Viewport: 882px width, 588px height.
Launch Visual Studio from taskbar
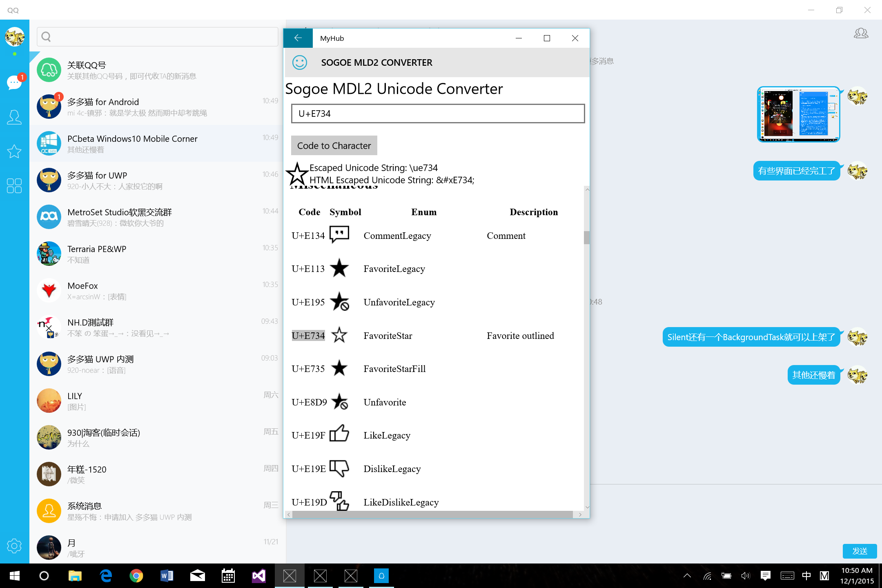(259, 576)
